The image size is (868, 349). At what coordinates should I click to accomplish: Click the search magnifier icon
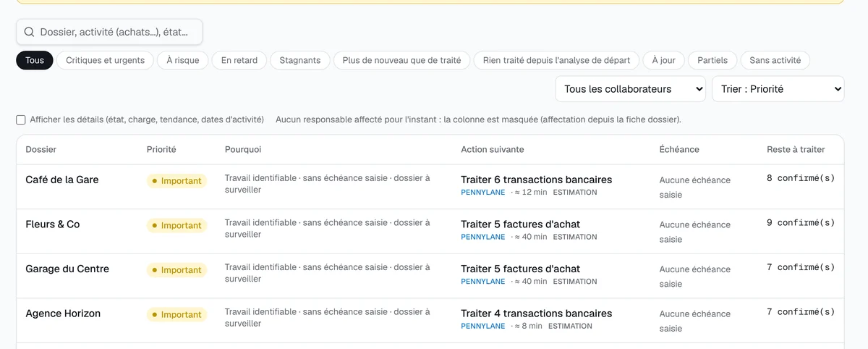[30, 32]
